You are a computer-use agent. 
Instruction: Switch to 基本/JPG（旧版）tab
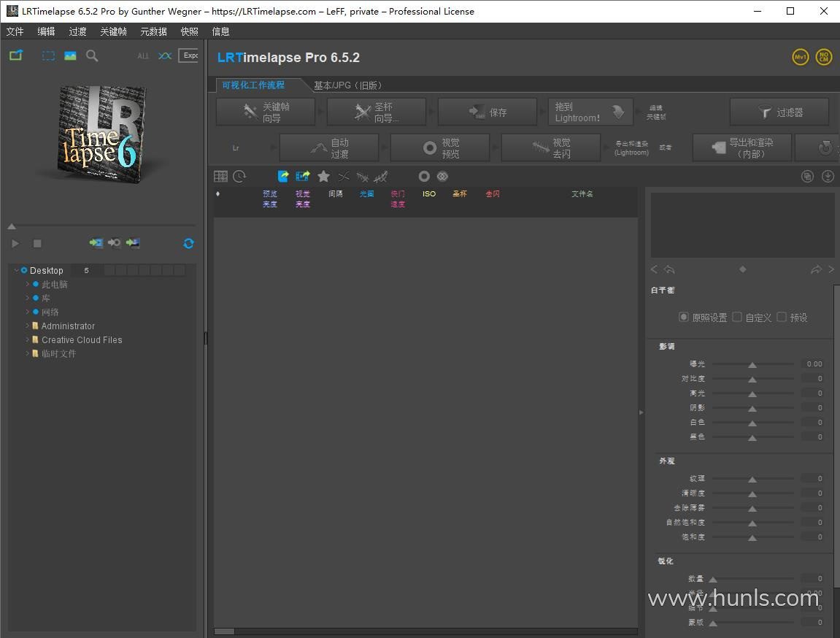347,85
